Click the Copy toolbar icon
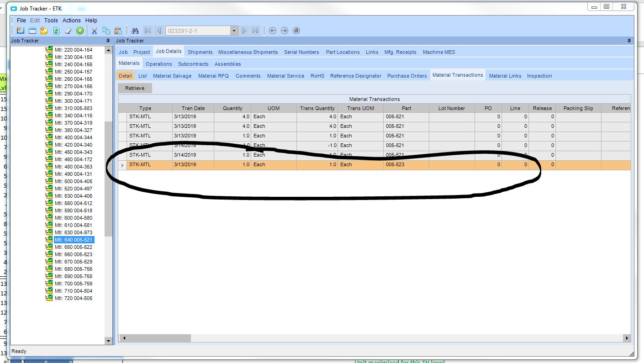The width and height of the screenshot is (644, 363). point(106,31)
